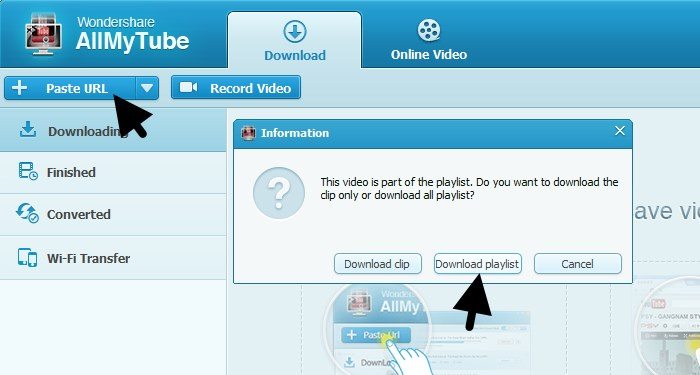Click the Downloading tray-arrow icon
This screenshot has width=700, height=375.
(28, 129)
